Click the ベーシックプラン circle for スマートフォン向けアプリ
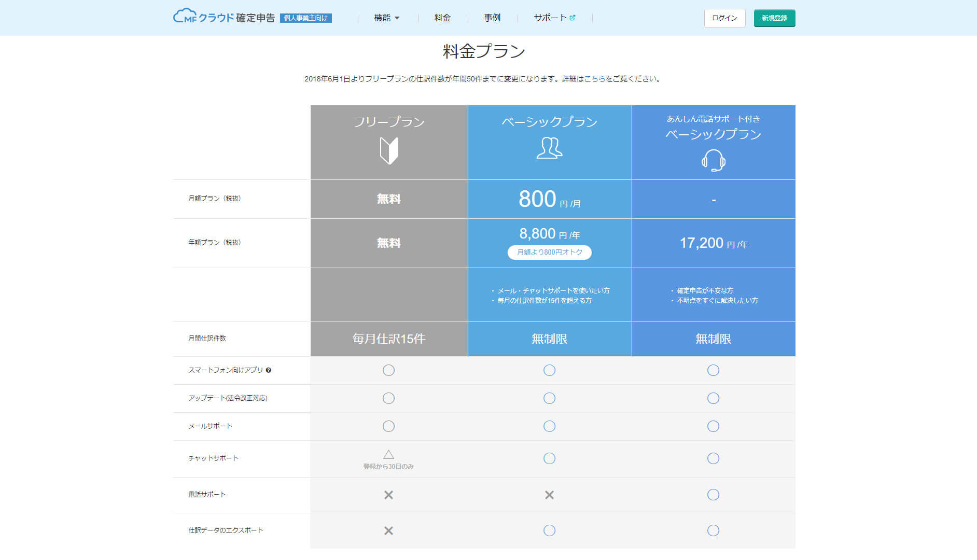This screenshot has width=977, height=560. 549,370
